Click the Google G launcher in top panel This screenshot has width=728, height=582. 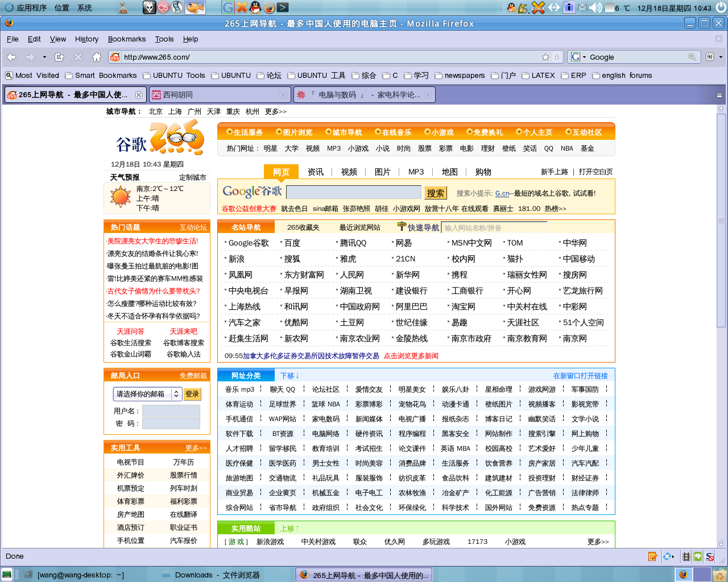(228, 7)
